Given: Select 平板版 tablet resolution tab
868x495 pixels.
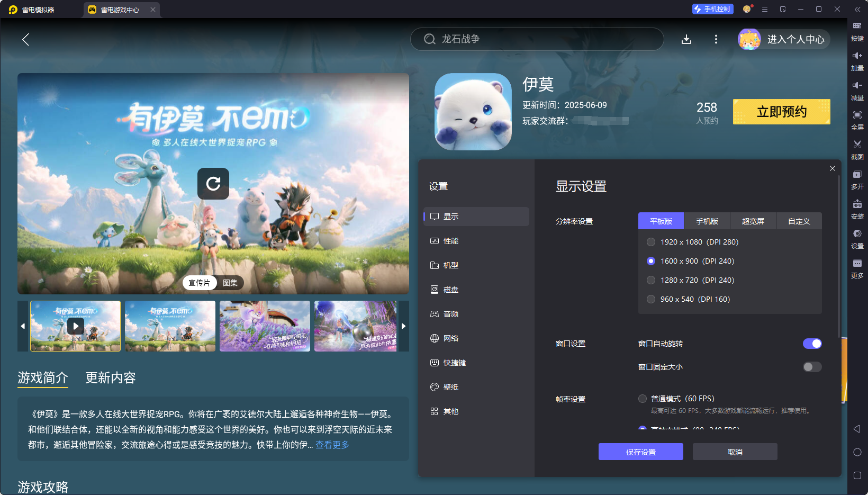Looking at the screenshot, I should (661, 221).
